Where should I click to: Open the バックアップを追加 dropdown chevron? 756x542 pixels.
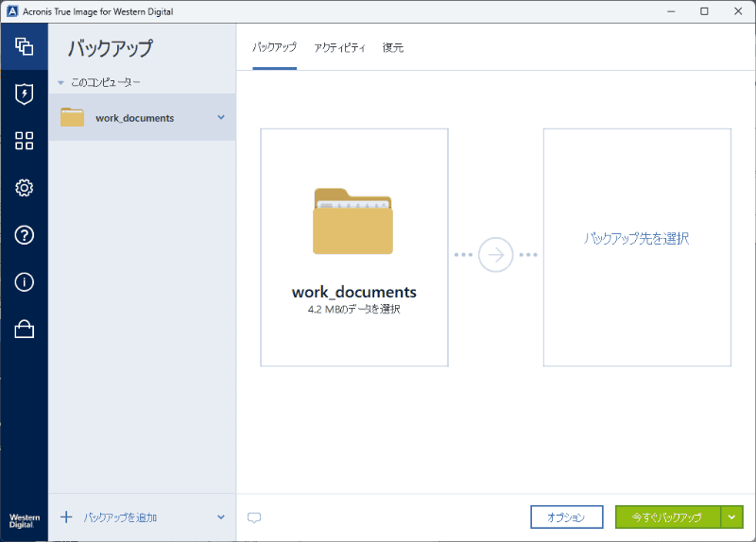tap(221, 517)
